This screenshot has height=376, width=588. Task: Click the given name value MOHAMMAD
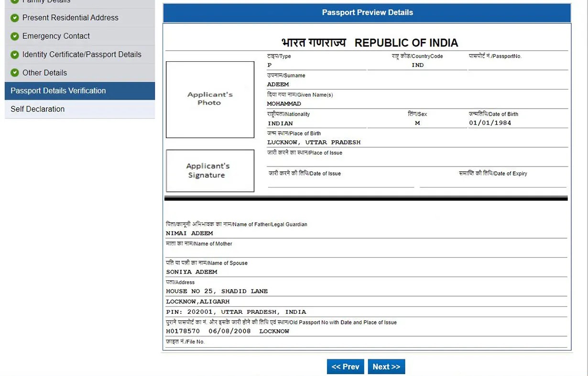[284, 104]
